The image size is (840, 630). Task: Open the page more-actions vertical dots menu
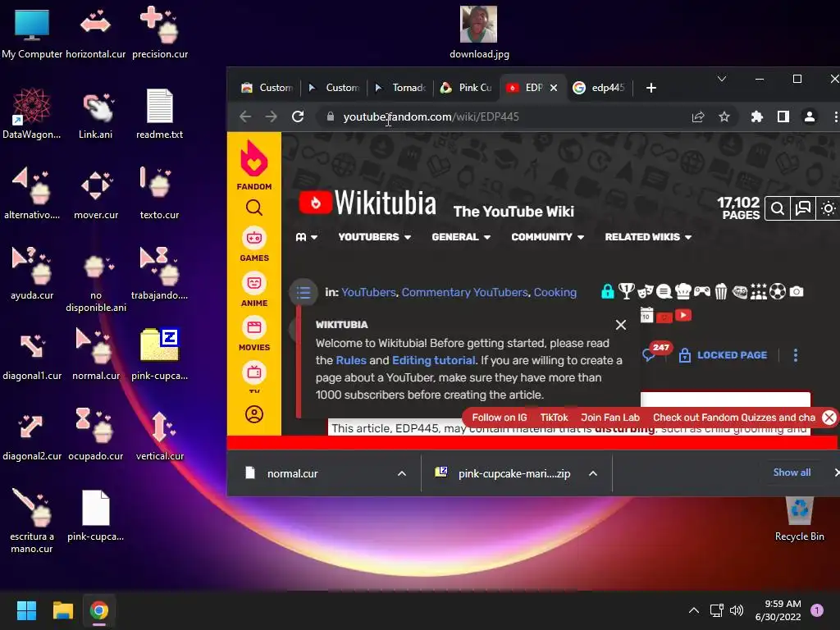pyautogui.click(x=796, y=355)
